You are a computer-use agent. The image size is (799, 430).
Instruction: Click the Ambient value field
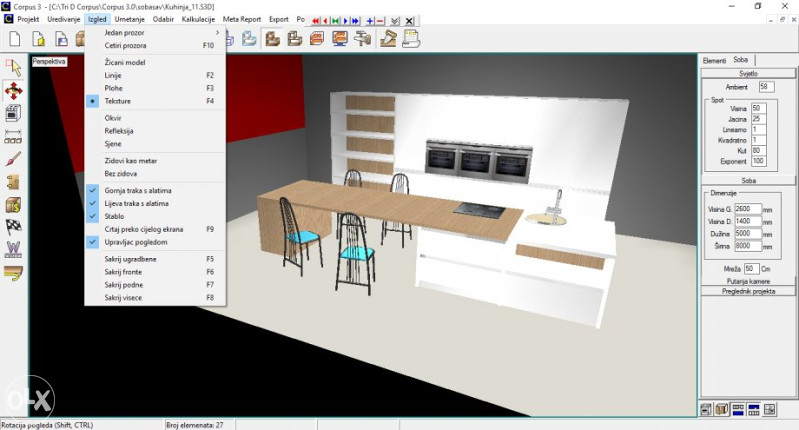coord(766,87)
